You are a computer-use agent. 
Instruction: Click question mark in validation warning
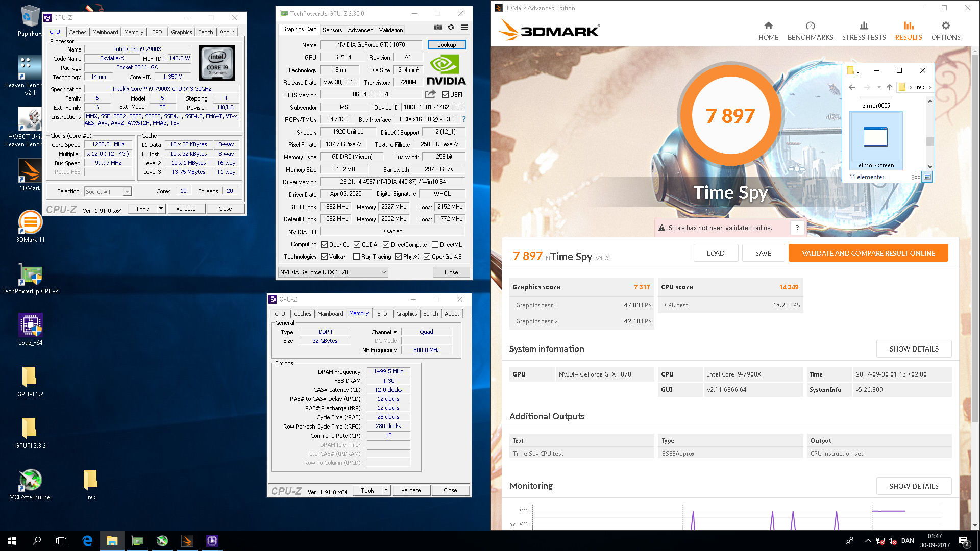tap(797, 228)
